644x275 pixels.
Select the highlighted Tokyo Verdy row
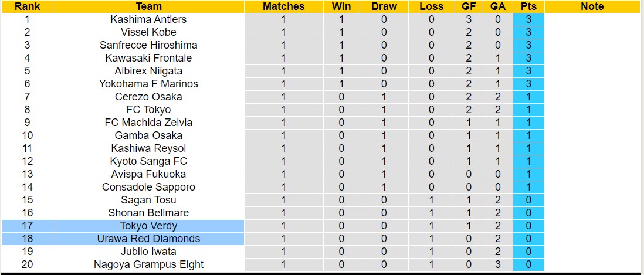click(x=148, y=226)
